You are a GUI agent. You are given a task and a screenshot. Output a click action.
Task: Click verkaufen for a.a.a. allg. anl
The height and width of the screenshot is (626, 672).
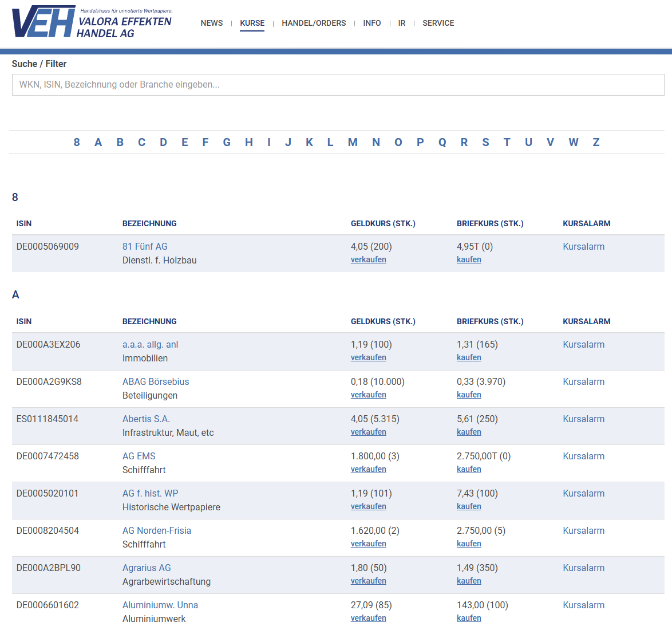point(368,357)
